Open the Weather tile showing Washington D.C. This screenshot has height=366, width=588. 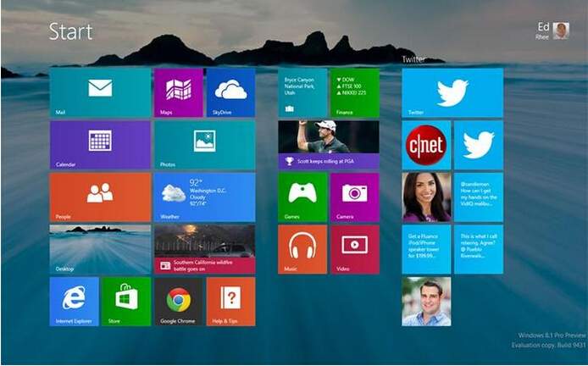(203, 197)
